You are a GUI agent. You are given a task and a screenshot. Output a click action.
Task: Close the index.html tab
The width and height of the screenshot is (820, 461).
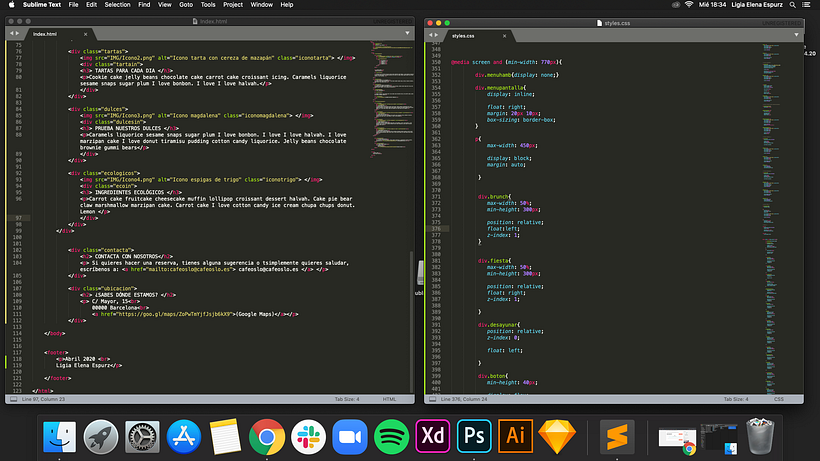86,34
